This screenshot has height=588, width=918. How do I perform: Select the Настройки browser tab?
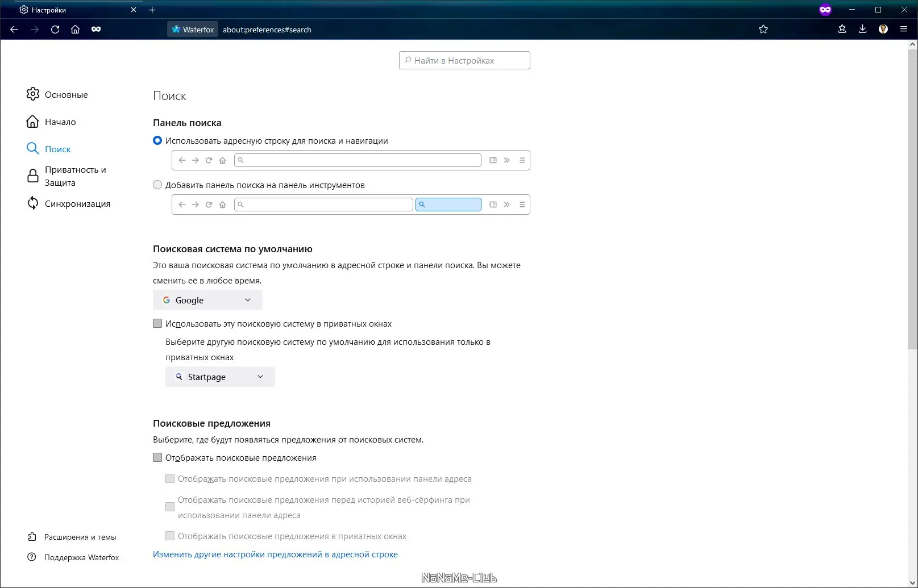click(x=78, y=10)
